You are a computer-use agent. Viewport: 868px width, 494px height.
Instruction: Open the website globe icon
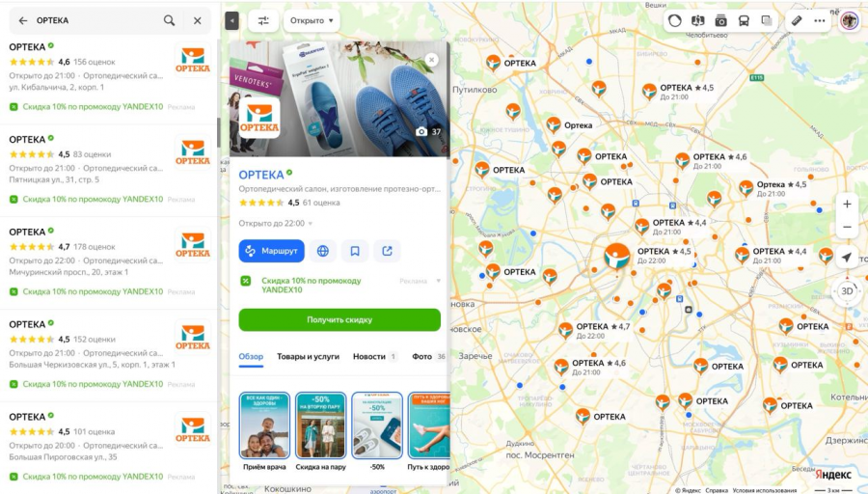(x=323, y=251)
